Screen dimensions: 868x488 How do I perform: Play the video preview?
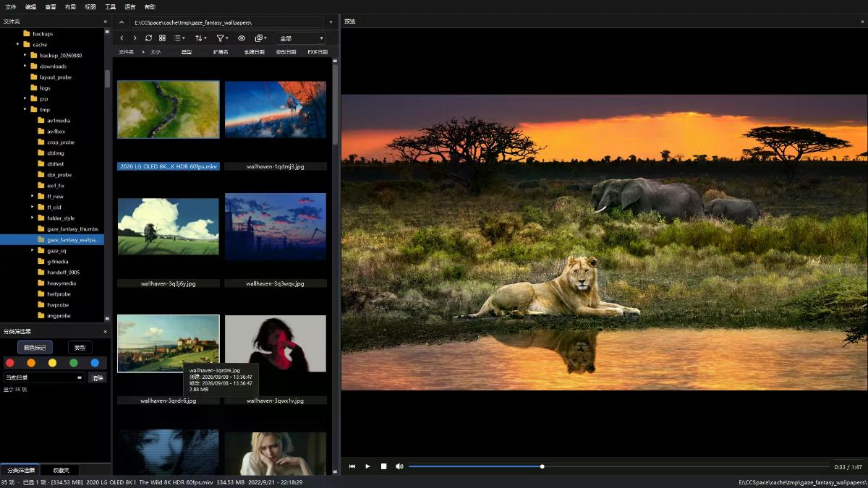coord(367,466)
